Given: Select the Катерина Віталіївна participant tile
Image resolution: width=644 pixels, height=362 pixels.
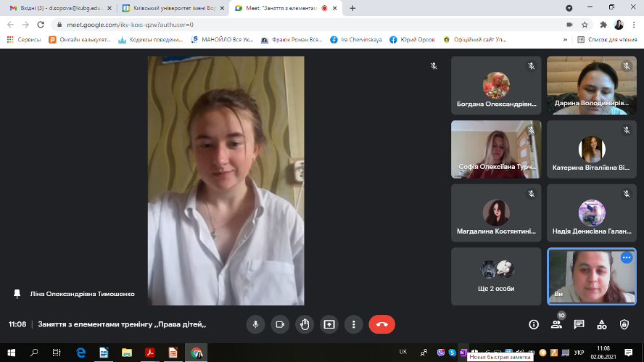Looking at the screenshot, I should point(592,149).
